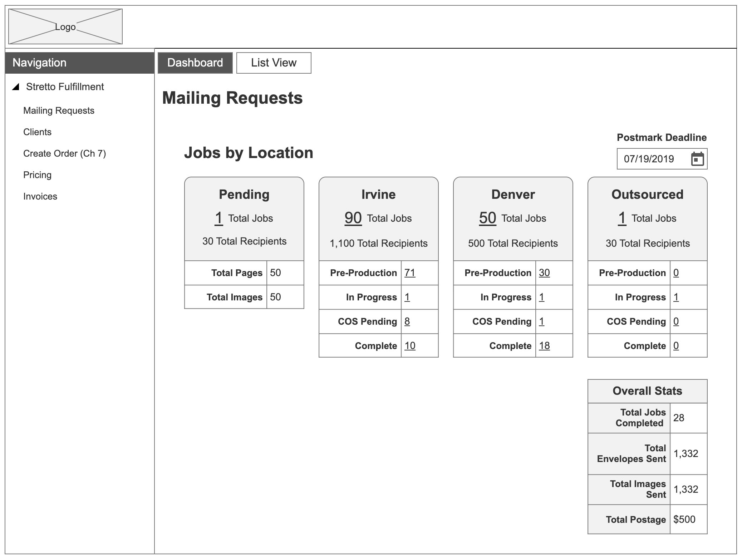742x560 pixels.
Task: Collapse the Stretto Fulfillment tree node
Action: pyautogui.click(x=15, y=87)
